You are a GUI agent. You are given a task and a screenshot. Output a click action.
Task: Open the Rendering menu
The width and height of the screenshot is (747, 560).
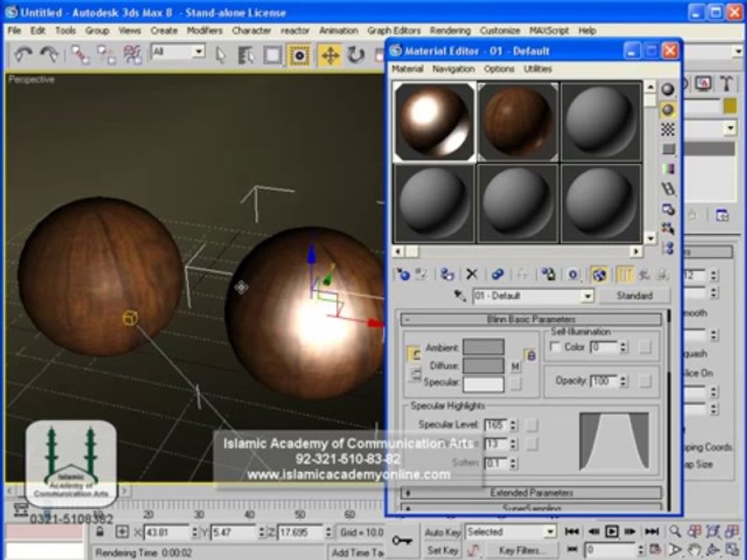tap(450, 30)
